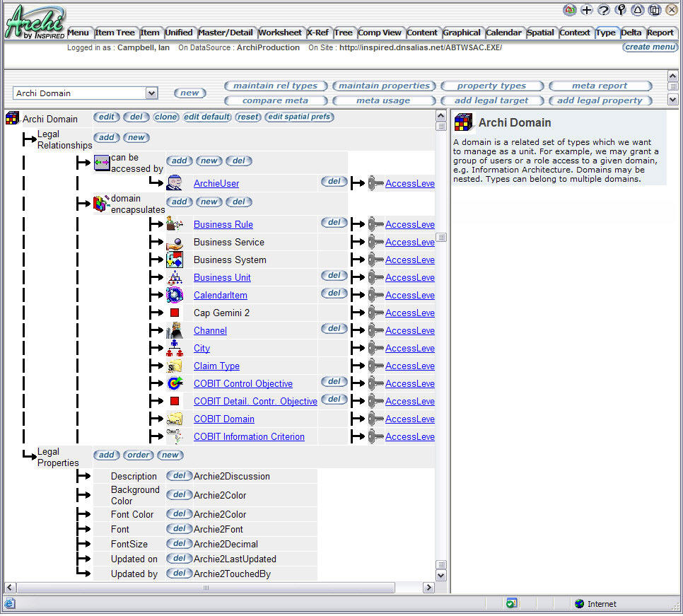
Task: Open the X-Ref tab
Action: 317,33
